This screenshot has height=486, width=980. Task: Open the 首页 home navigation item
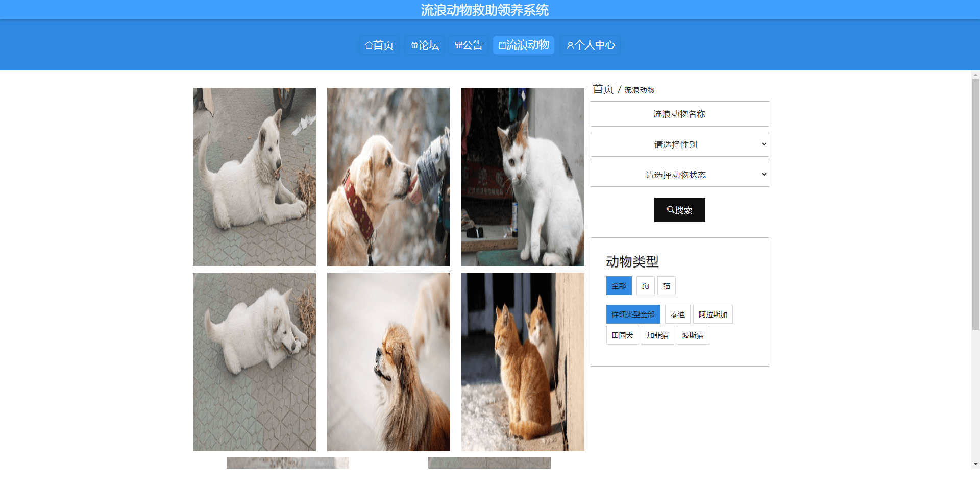(379, 45)
